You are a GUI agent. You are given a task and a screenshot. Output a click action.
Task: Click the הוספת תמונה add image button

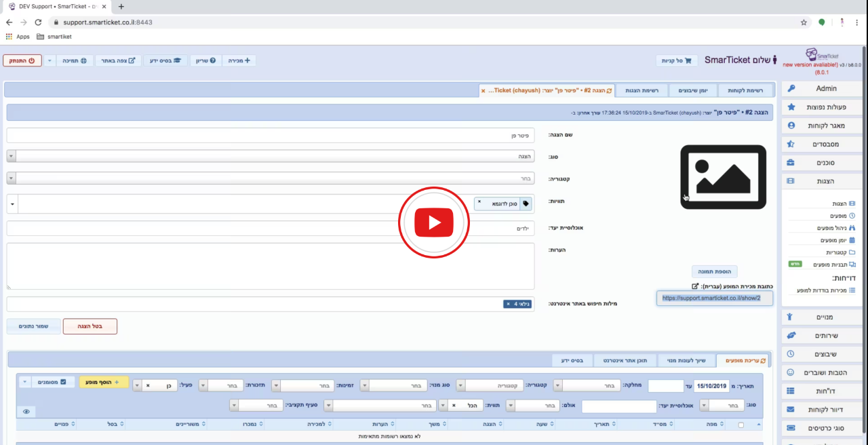(714, 271)
